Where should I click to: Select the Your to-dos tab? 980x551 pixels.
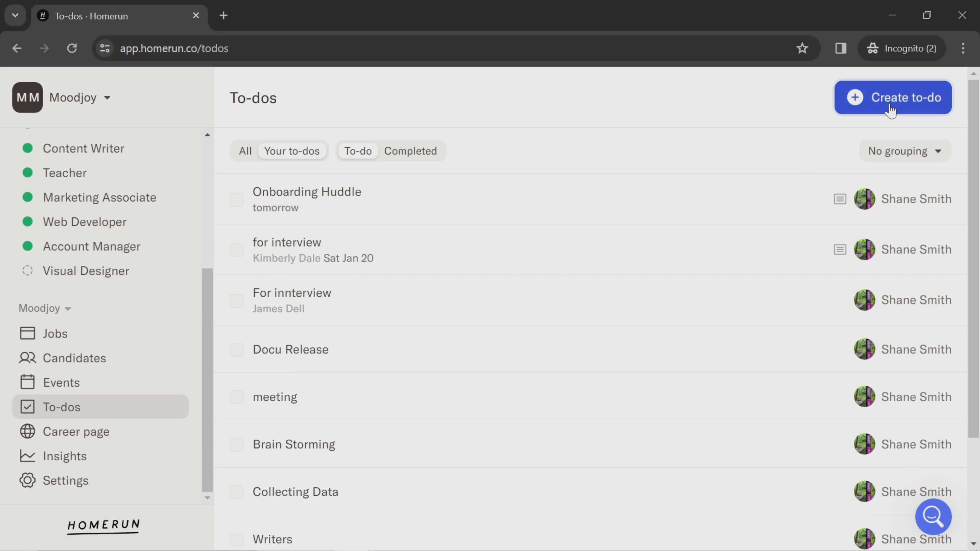291,151
